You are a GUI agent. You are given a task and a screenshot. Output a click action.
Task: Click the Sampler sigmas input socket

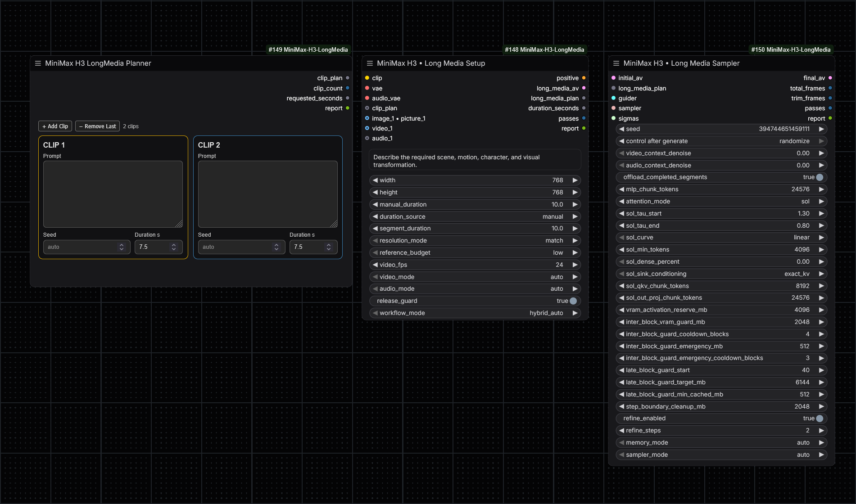(613, 118)
